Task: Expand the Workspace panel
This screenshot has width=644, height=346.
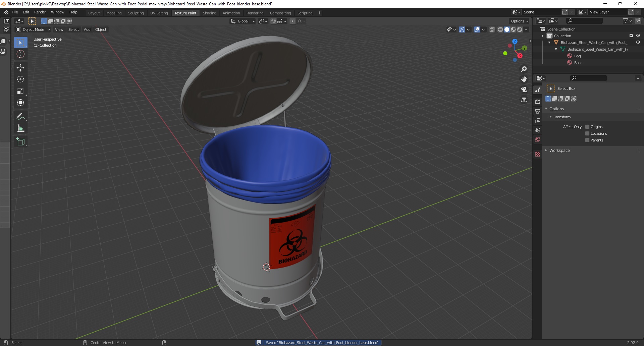Action: click(x=546, y=150)
